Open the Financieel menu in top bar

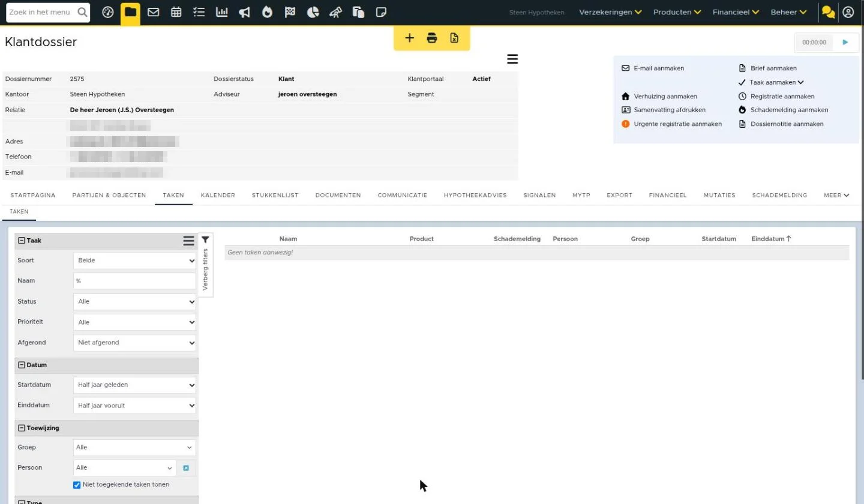coord(736,12)
